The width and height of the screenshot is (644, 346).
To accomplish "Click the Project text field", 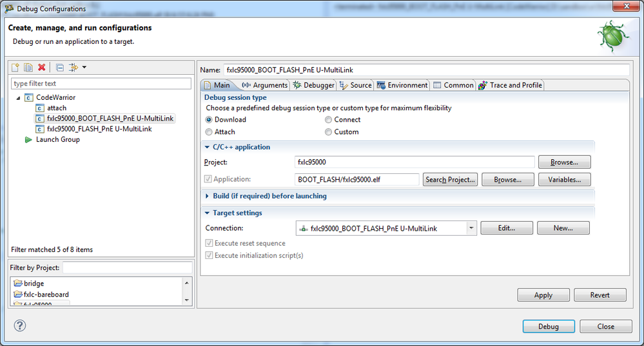I will (x=415, y=162).
